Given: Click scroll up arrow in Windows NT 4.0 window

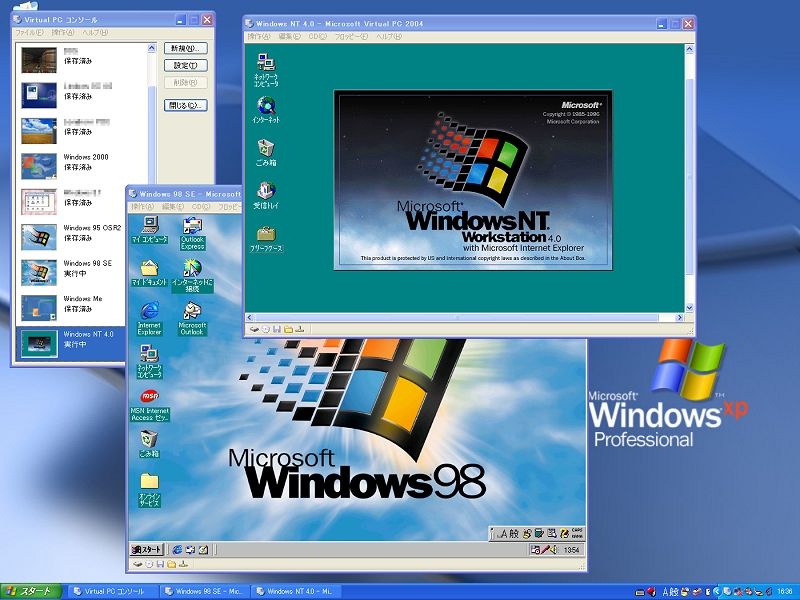Looking at the screenshot, I should [x=689, y=49].
